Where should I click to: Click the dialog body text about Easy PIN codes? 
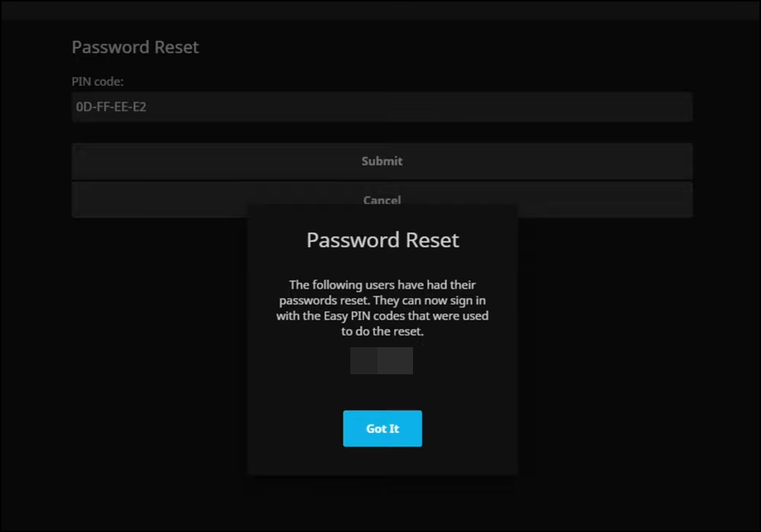382,307
